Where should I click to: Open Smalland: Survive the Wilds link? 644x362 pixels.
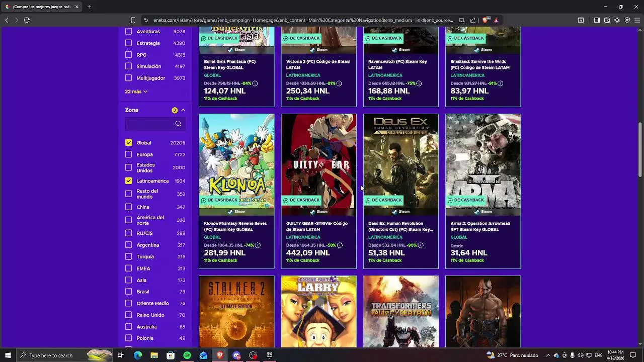(x=480, y=64)
